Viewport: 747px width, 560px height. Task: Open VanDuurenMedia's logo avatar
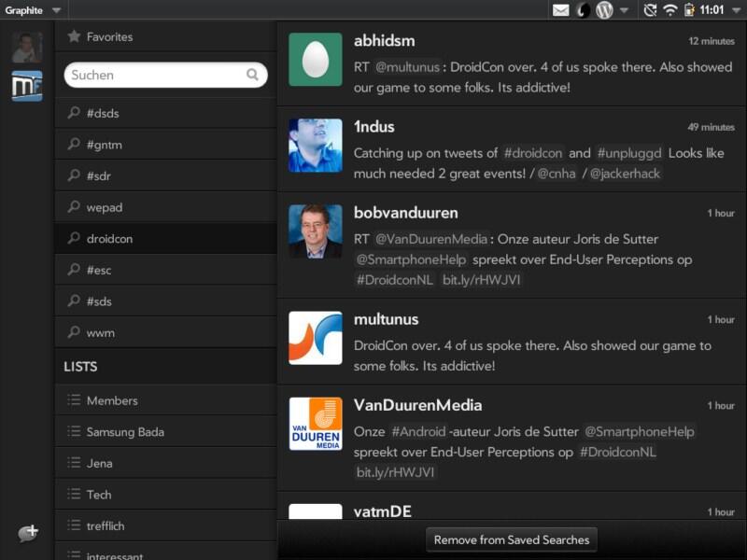click(x=316, y=424)
